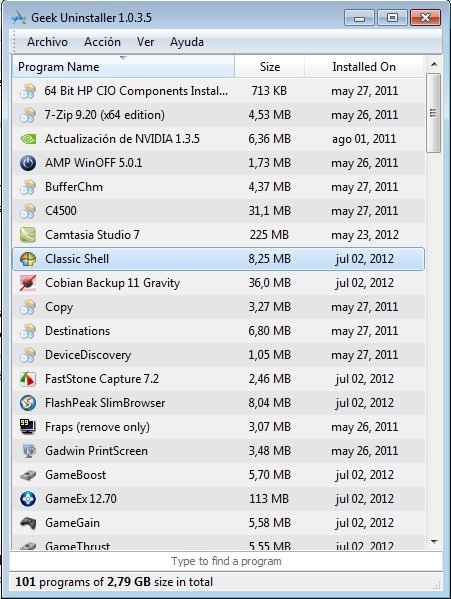Sort by Installed On column header
The height and width of the screenshot is (599, 451).
point(364,66)
